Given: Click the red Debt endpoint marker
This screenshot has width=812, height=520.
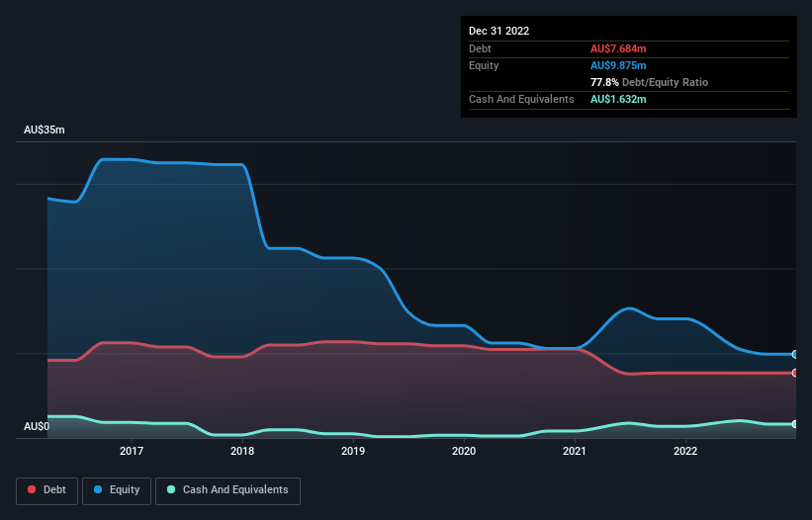Looking at the screenshot, I should 795,373.
